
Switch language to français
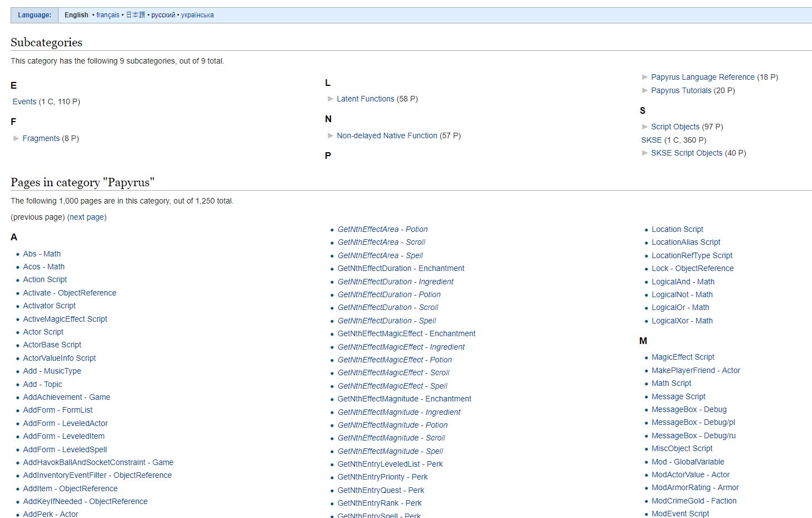pyautogui.click(x=108, y=15)
